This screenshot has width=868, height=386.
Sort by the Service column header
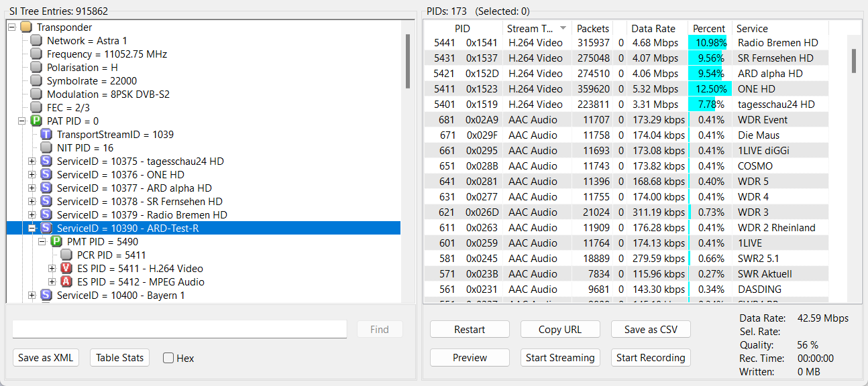(x=780, y=28)
